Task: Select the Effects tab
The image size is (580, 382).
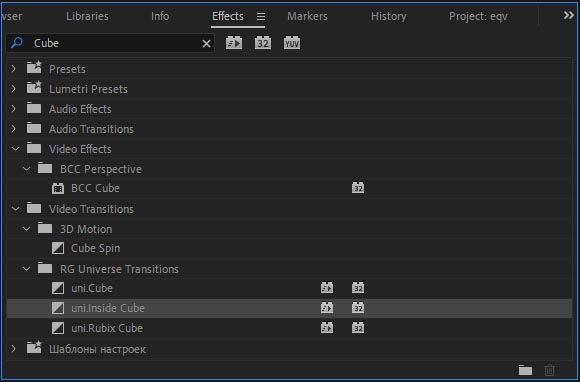Action: pyautogui.click(x=228, y=16)
